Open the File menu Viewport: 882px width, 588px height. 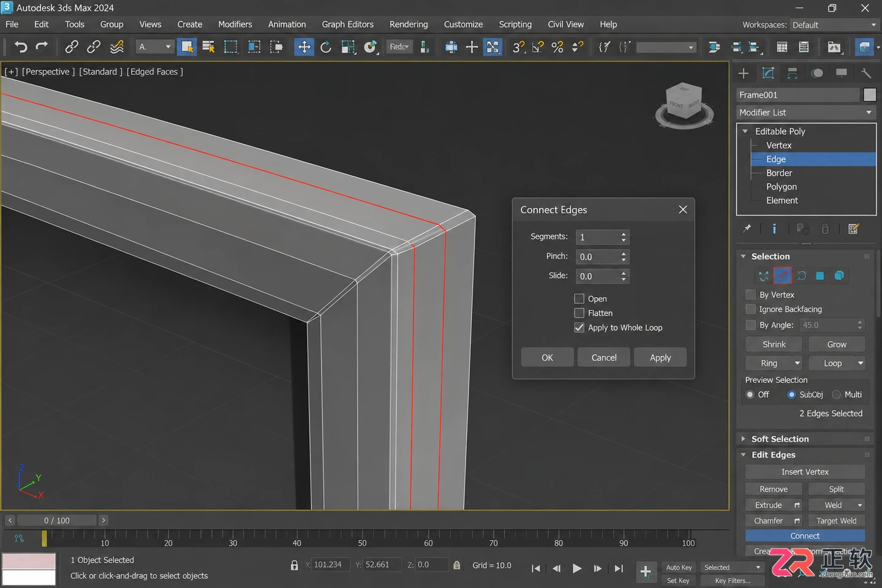point(12,24)
